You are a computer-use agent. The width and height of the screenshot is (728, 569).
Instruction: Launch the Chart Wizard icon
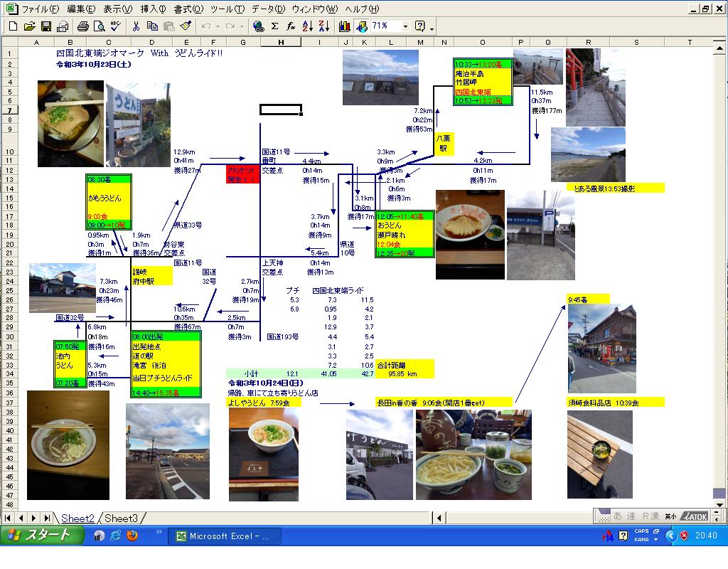(345, 26)
